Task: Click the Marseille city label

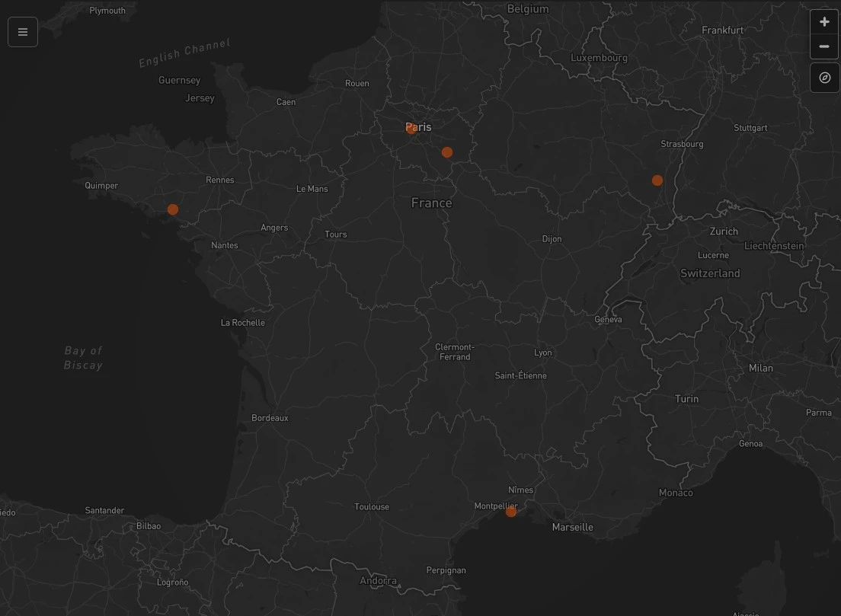Action: (x=572, y=526)
